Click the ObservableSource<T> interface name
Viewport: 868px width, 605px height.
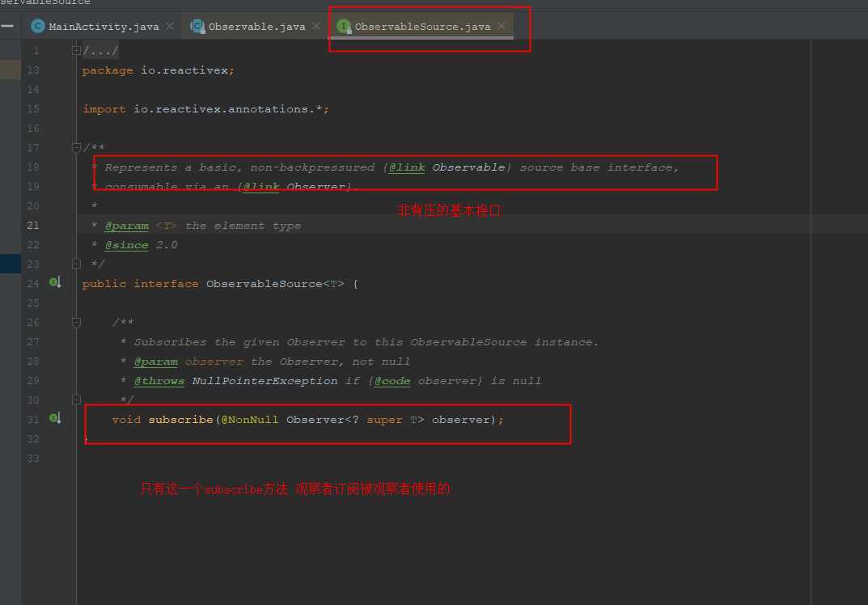[275, 284]
